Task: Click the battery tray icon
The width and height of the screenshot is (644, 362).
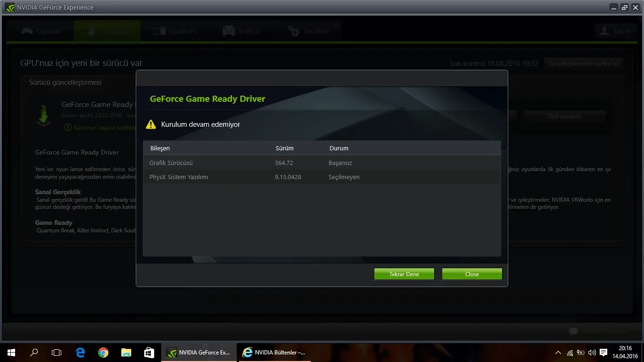Action: click(580, 353)
